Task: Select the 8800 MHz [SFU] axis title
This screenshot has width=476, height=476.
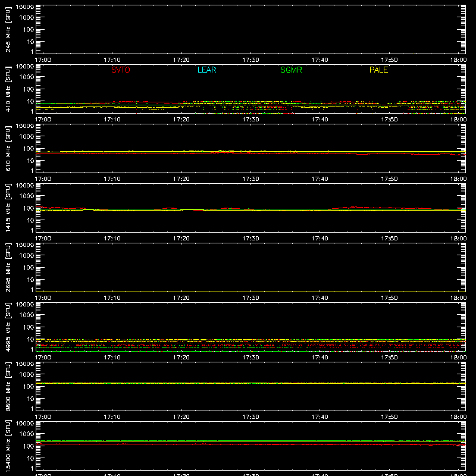Action: point(8,386)
